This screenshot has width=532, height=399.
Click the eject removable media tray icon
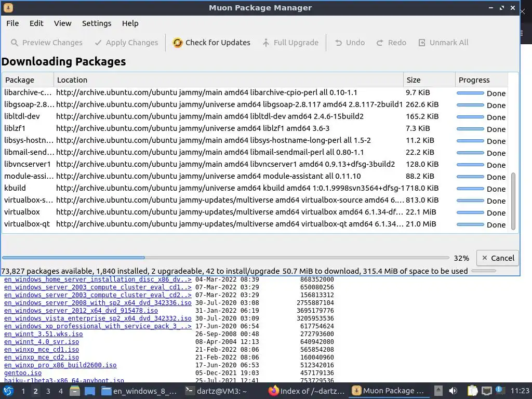click(438, 391)
